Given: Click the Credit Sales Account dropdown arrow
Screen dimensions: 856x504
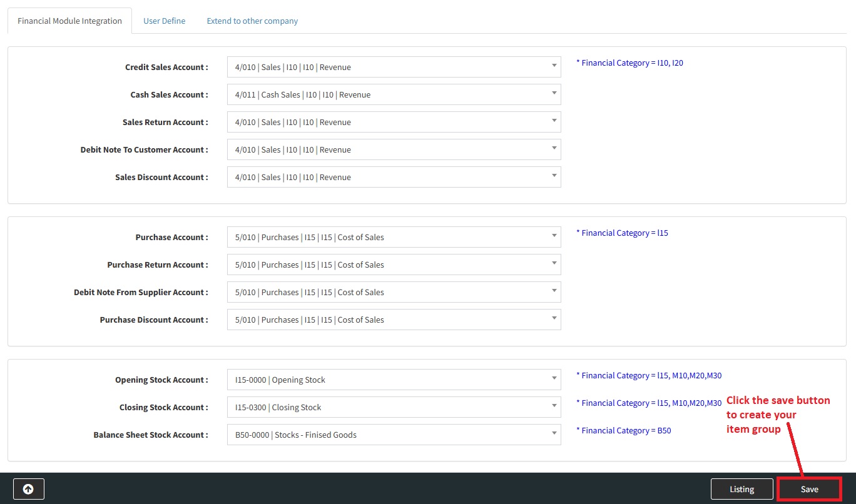Looking at the screenshot, I should click(x=554, y=66).
